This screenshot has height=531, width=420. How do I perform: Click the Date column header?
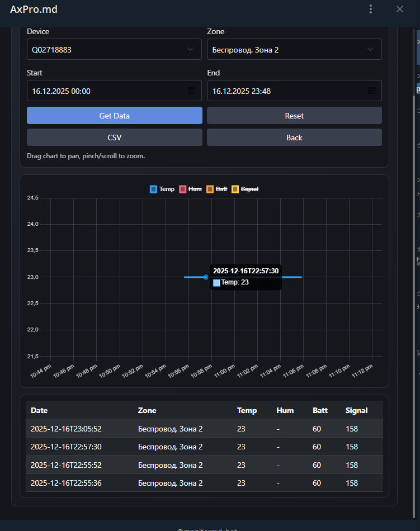[x=39, y=410]
